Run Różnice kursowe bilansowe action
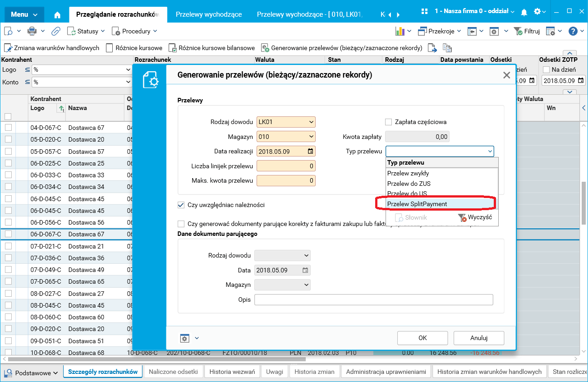Viewport: 588px width, 382px height. tap(211, 48)
